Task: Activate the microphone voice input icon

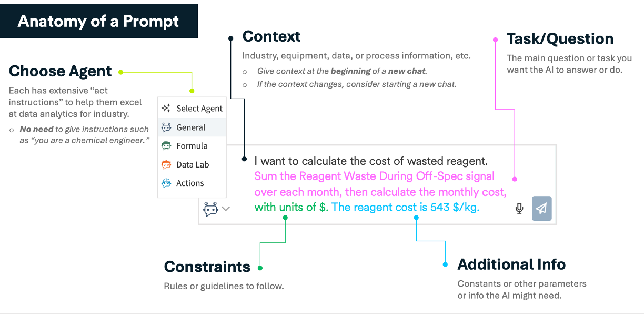Action: coord(519,209)
